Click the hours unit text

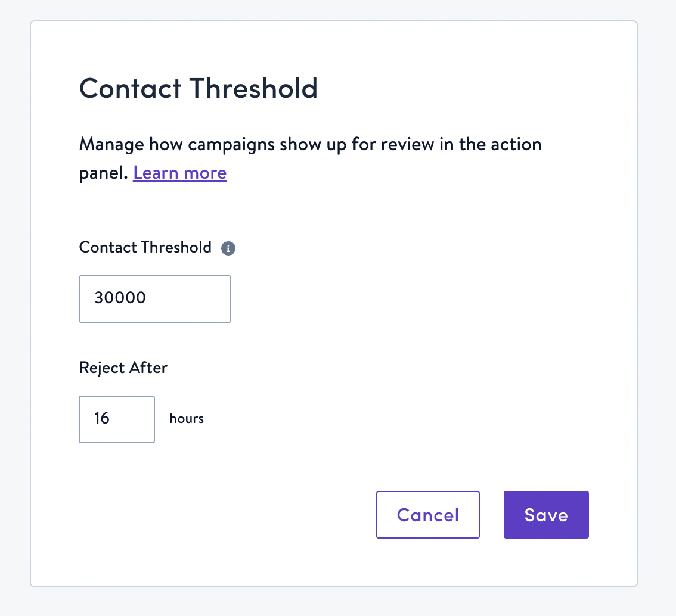tap(187, 419)
